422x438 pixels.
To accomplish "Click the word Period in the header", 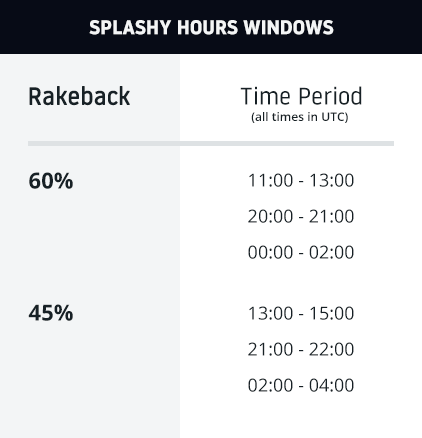I will 330,96.
